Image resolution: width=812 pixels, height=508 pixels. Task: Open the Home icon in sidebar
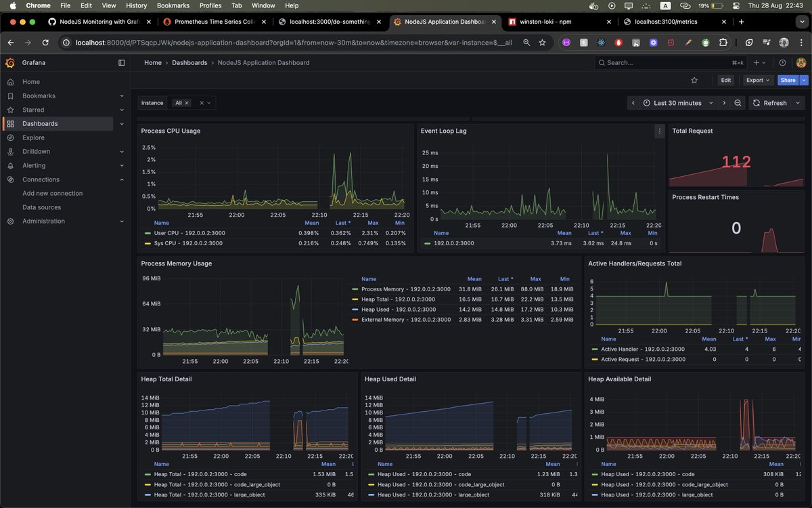click(x=10, y=82)
